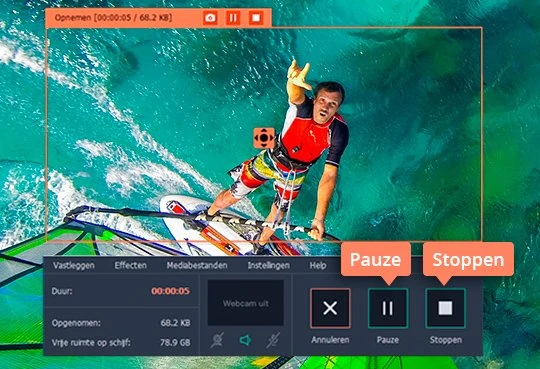Open the Mediabestanden menu
This screenshot has width=540, height=369.
click(197, 265)
